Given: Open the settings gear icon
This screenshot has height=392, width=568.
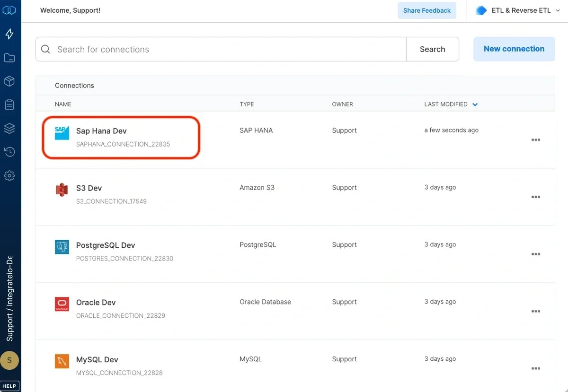Looking at the screenshot, I should (x=10, y=175).
